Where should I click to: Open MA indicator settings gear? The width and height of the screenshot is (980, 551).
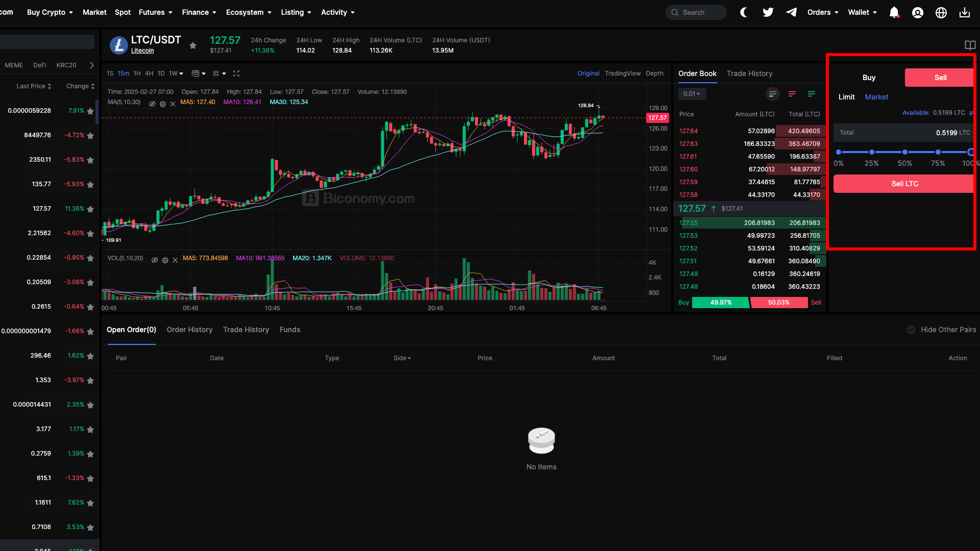(x=163, y=104)
